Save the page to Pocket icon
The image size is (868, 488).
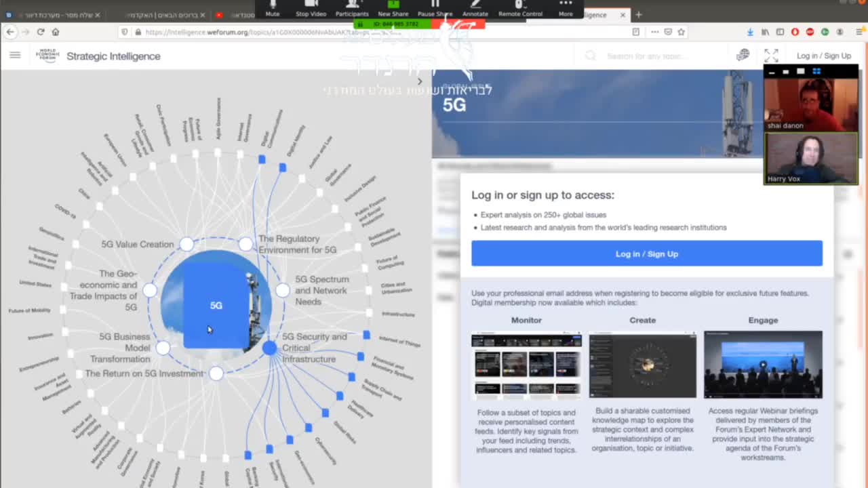(x=668, y=32)
